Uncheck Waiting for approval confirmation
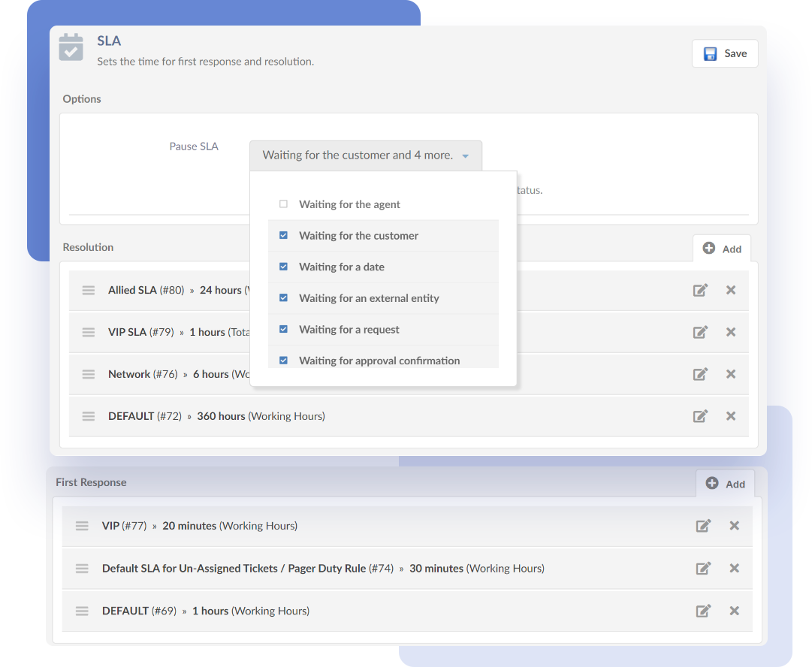This screenshot has height=667, width=812. [283, 360]
